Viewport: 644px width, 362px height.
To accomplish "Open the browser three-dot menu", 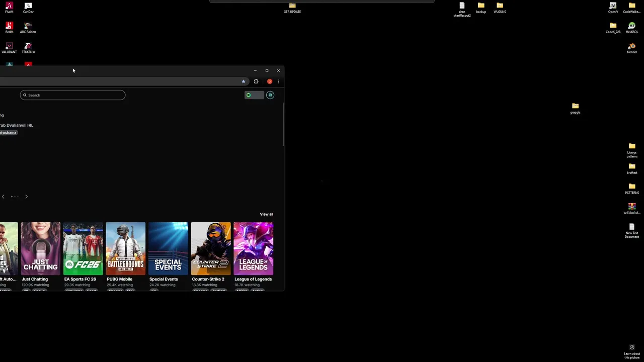I will click(x=279, y=81).
